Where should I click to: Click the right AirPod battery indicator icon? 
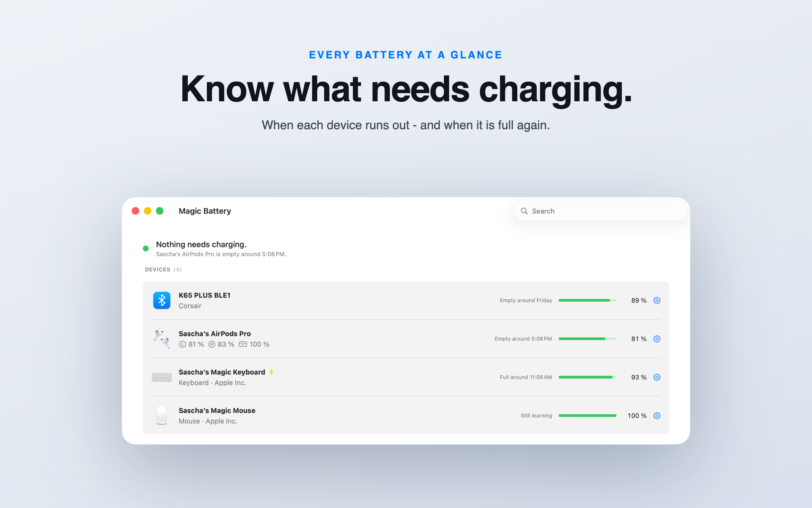212,344
